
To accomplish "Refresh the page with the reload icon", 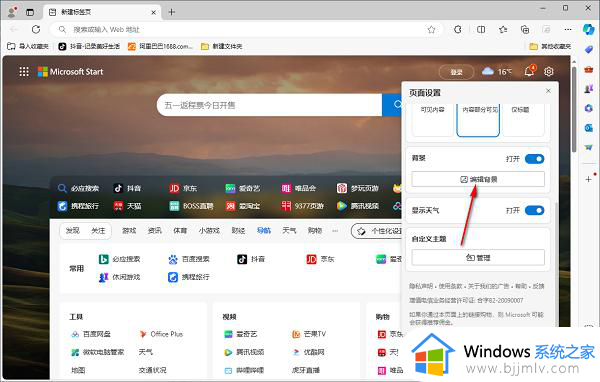I will 36,29.
